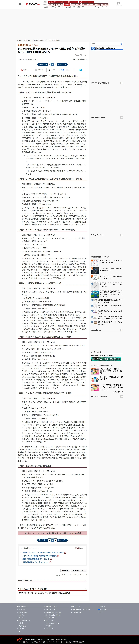Open Media Guide (English) footer link
This screenshot has height=644, width=139.
[53, 612]
